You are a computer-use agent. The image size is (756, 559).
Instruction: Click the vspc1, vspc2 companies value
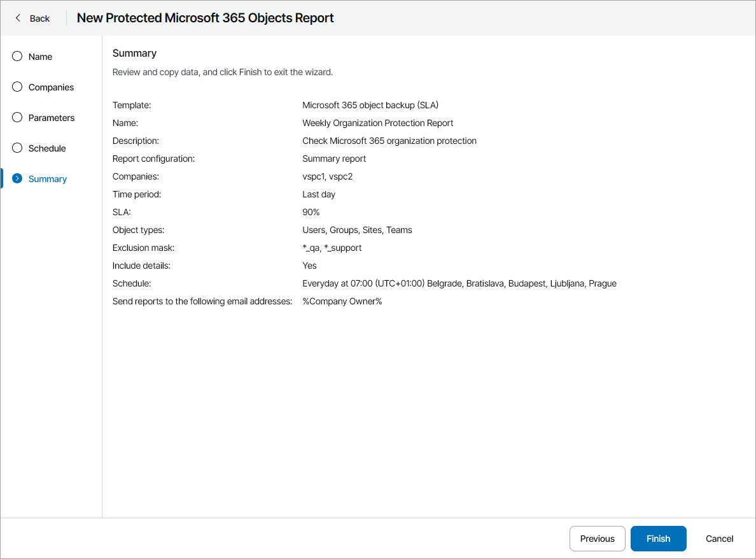tap(327, 176)
